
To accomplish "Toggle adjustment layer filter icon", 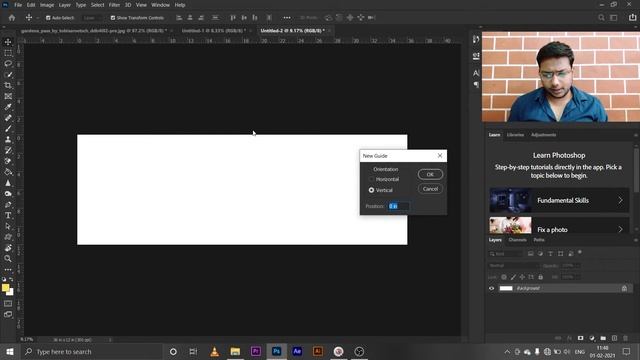I will [540, 253].
